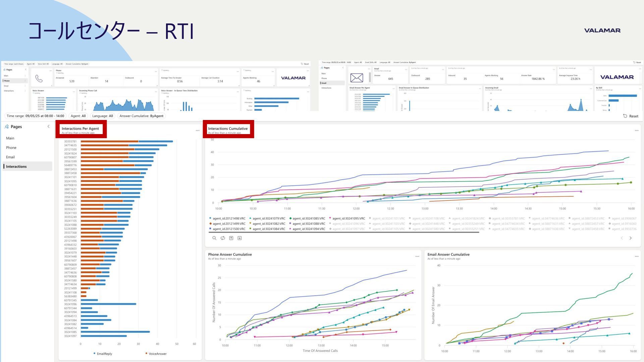The height and width of the screenshot is (362, 644).
Task: Toggle agent_id:30241101:VRC legend series on
Action: [388, 219]
